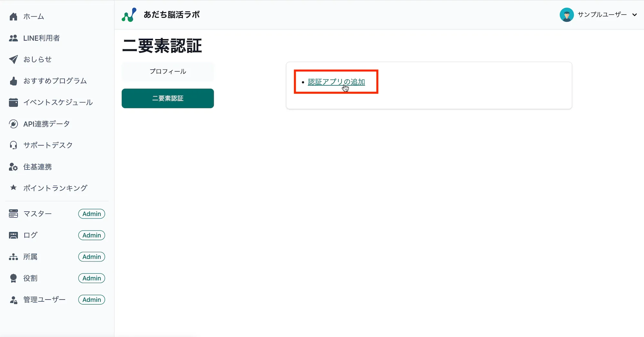Click the マスター database icon
This screenshot has width=644, height=337.
click(13, 213)
